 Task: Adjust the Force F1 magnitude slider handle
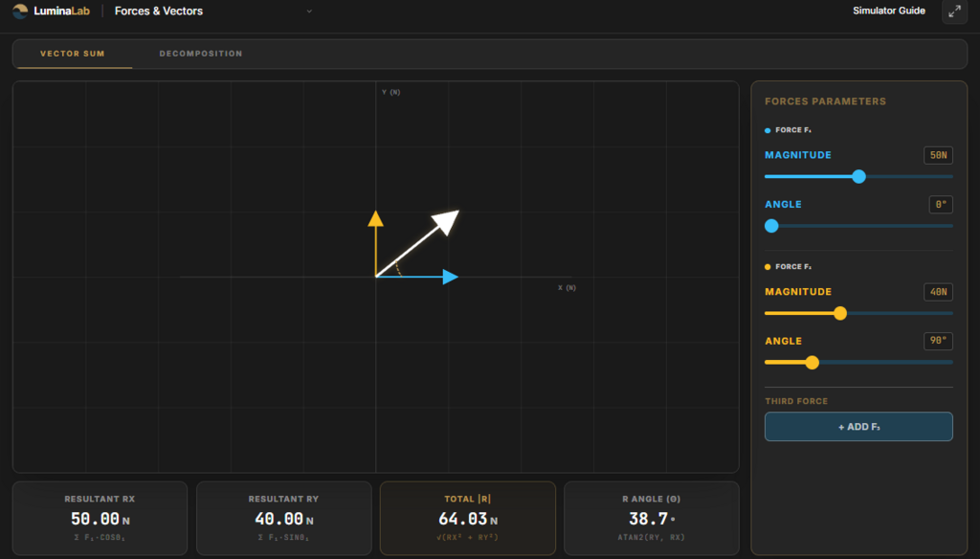click(858, 176)
